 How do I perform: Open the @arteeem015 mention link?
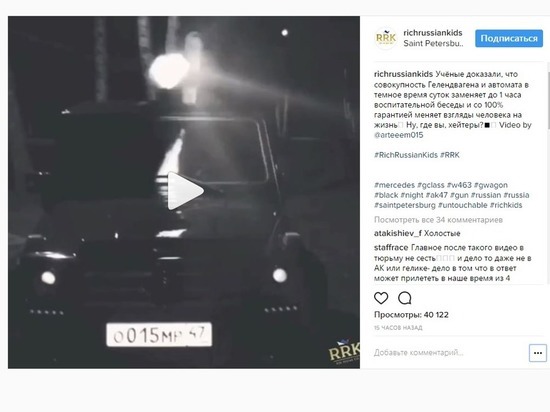click(x=398, y=135)
